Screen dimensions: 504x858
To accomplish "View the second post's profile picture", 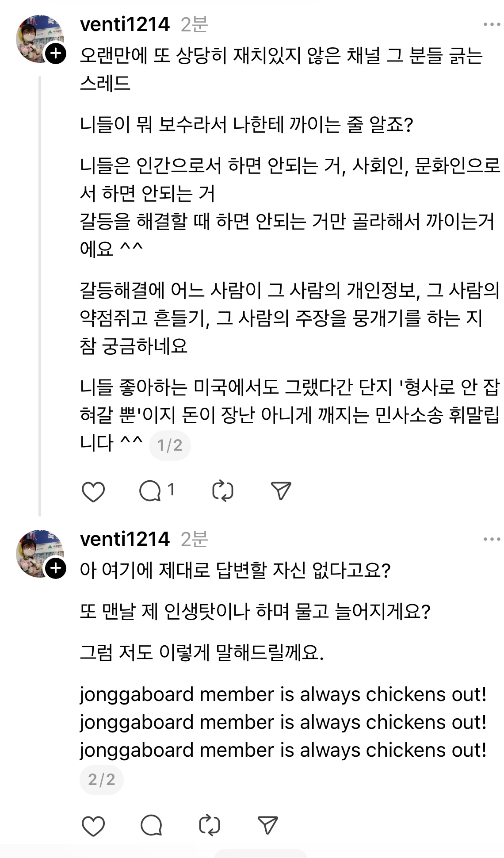I will tap(37, 553).
